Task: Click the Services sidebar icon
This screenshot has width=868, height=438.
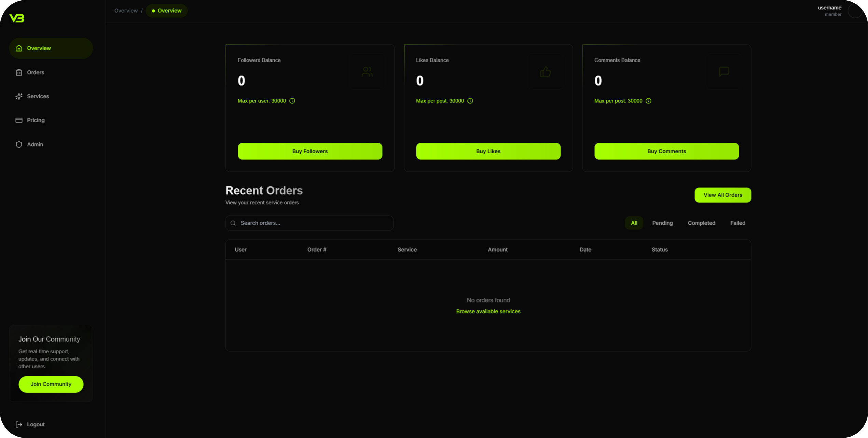Action: [19, 96]
